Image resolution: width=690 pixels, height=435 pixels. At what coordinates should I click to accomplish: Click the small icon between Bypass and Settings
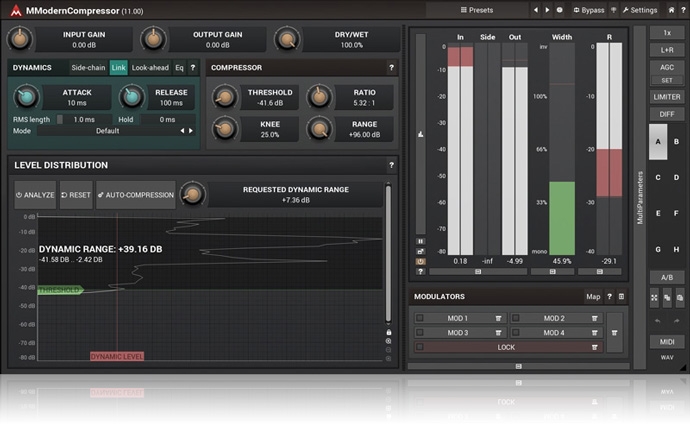(613, 10)
